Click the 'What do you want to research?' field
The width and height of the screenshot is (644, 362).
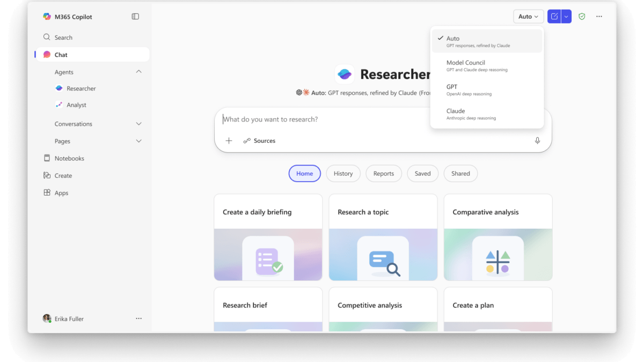(382, 119)
